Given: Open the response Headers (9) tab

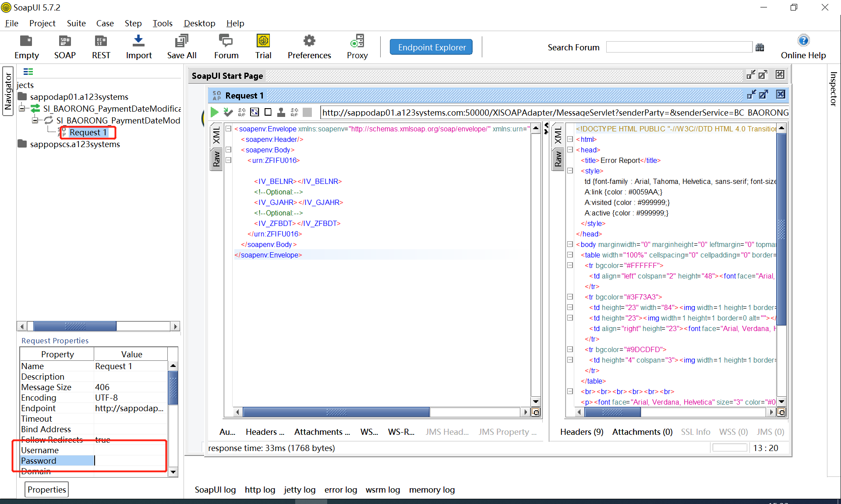Looking at the screenshot, I should click(582, 432).
